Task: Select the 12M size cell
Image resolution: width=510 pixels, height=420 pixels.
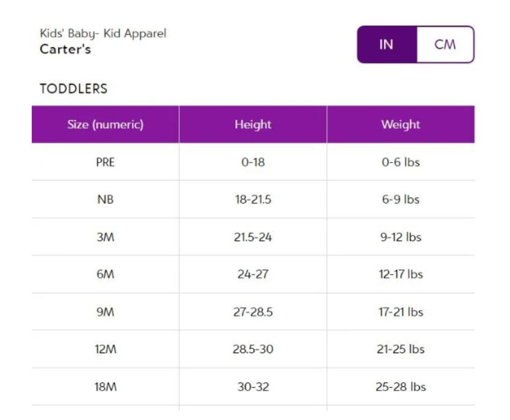Action: click(x=106, y=349)
